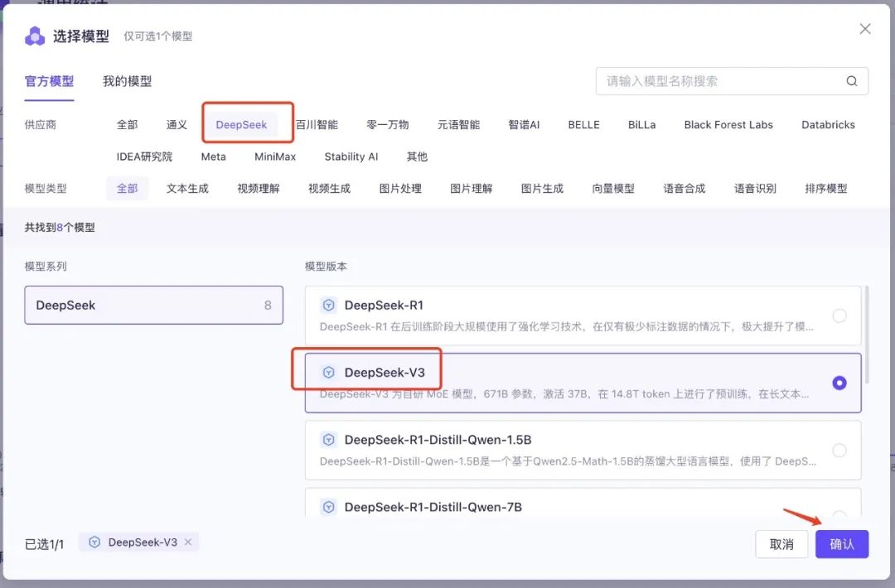Filter provider by DeepSeek
This screenshot has width=895, height=588.
pos(241,124)
